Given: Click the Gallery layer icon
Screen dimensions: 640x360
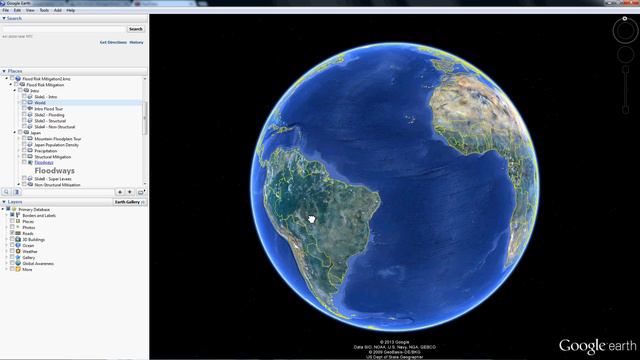Looking at the screenshot, I should coord(18,257).
